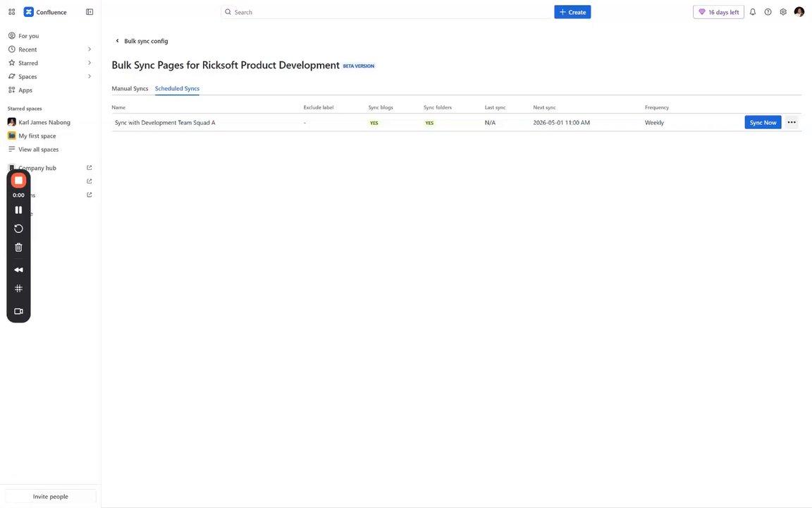Collapse the sidebar with the panel icon
This screenshot has height=508, width=812.
click(90, 12)
